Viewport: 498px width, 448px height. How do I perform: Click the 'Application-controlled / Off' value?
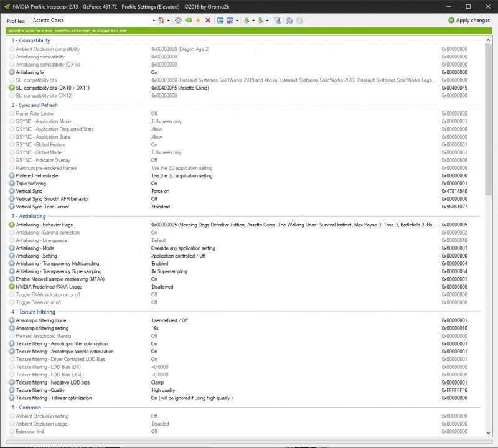click(x=179, y=256)
